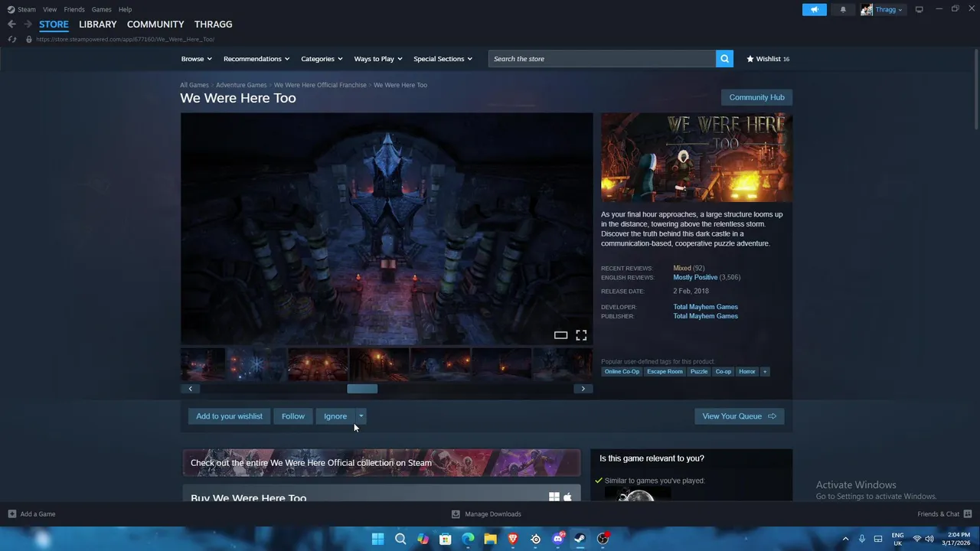Image resolution: width=980 pixels, height=551 pixels.
Task: Switch to the LIBRARY tab
Action: click(98, 24)
